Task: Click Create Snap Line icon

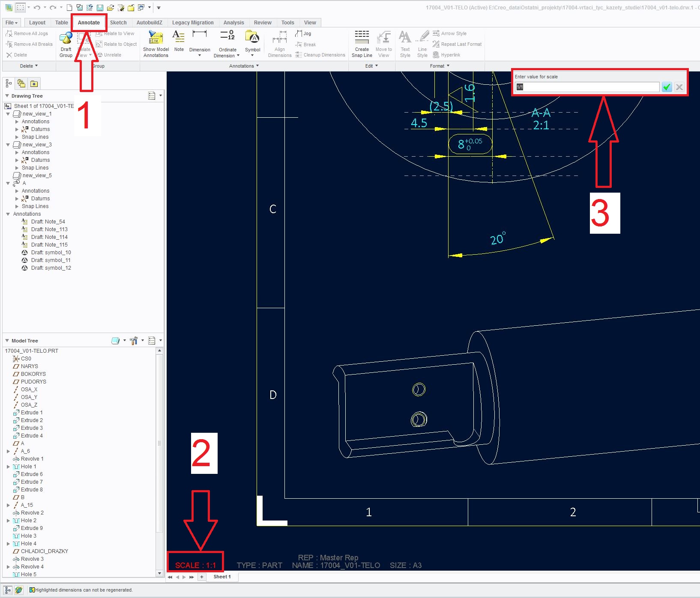Action: coord(362,44)
